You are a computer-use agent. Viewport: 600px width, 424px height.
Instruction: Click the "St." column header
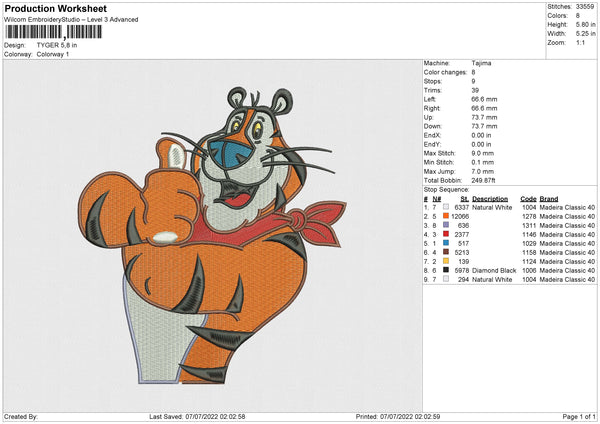[465, 199]
